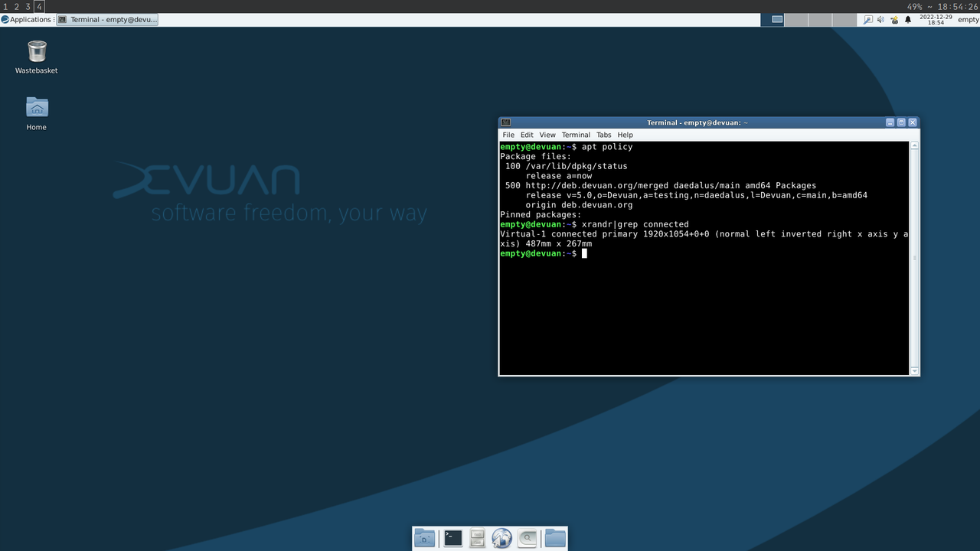Launch the application finder dock icon
The width and height of the screenshot is (980, 551).
coord(527,539)
